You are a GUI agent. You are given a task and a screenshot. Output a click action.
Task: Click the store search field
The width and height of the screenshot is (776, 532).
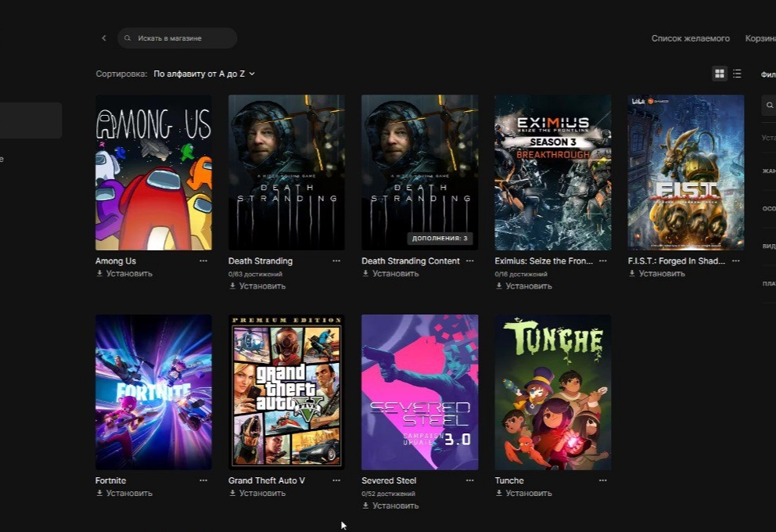tap(177, 38)
